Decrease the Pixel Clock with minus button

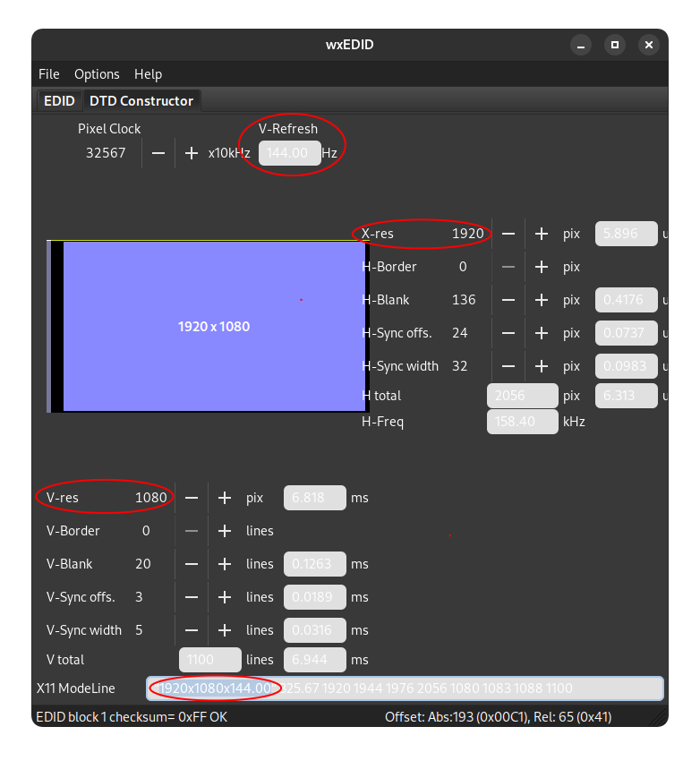tap(158, 153)
